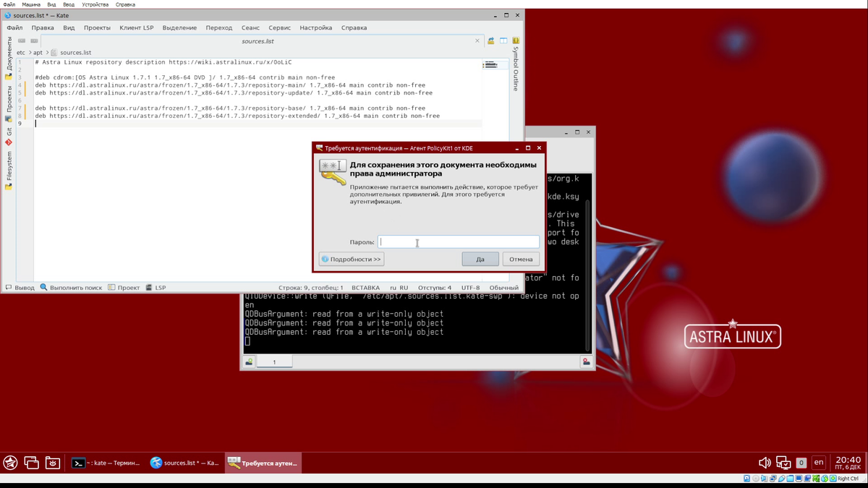Click line 8 repository-extended text in the editor
The image size is (868, 488).
[x=237, y=116]
